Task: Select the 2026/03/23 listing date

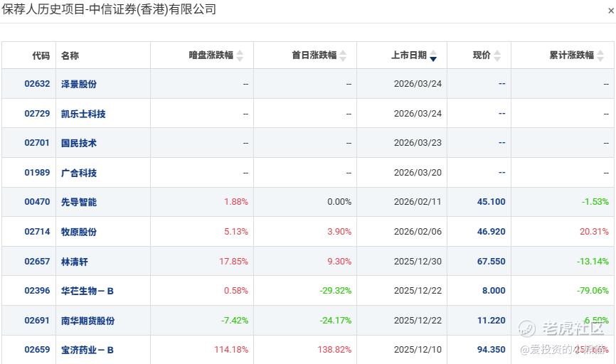Action: 418,142
